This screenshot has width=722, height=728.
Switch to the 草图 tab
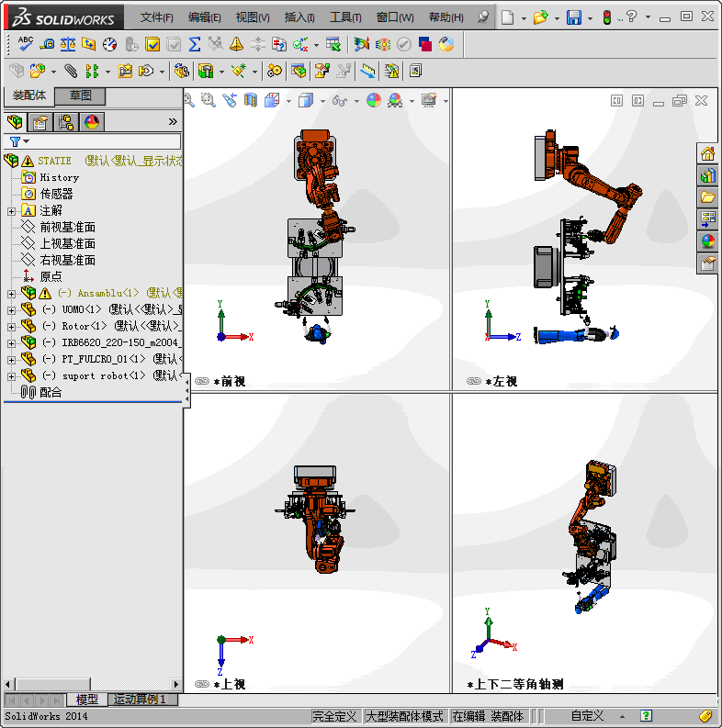click(x=80, y=96)
